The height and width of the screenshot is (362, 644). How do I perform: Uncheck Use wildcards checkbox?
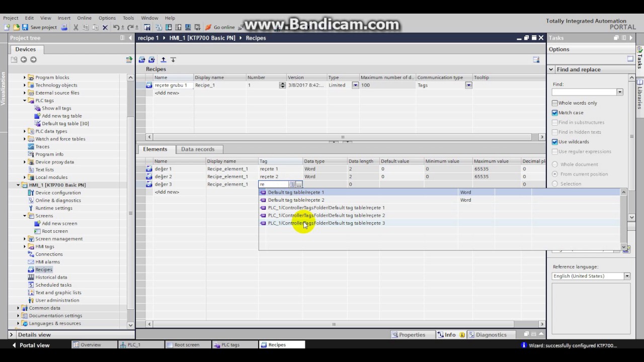[555, 142]
